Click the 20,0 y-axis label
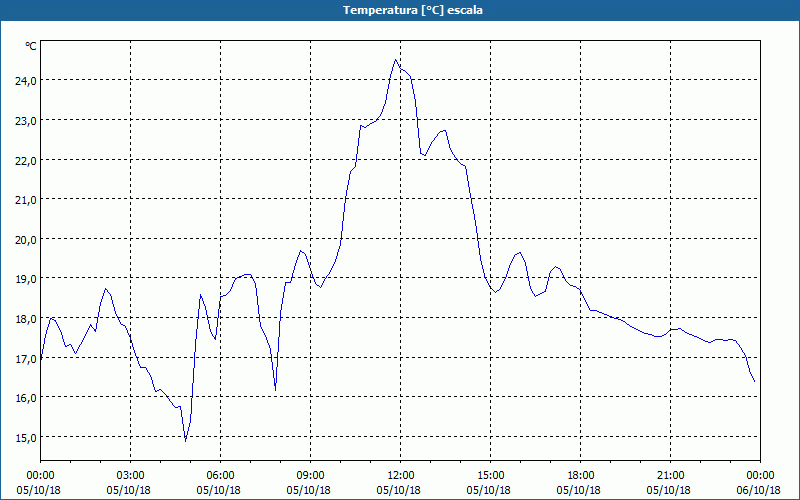This screenshot has width=800, height=500. click(26, 240)
